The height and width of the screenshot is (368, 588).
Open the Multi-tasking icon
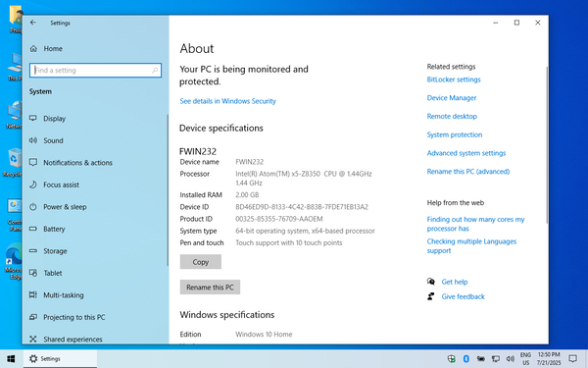coord(33,295)
